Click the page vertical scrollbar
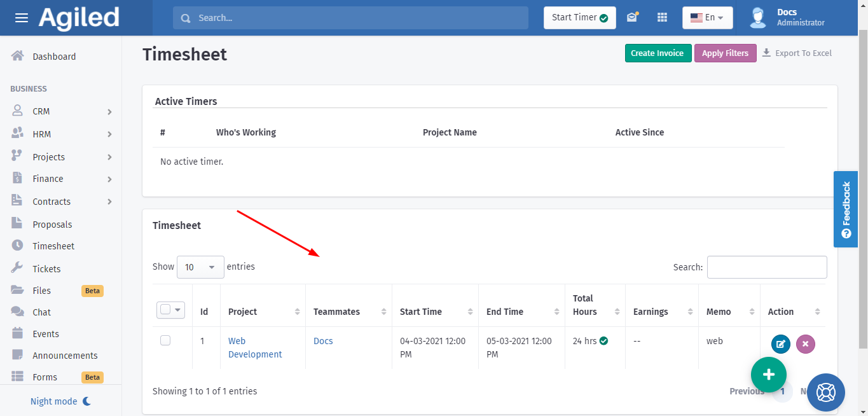The width and height of the screenshot is (868, 416). point(863,191)
